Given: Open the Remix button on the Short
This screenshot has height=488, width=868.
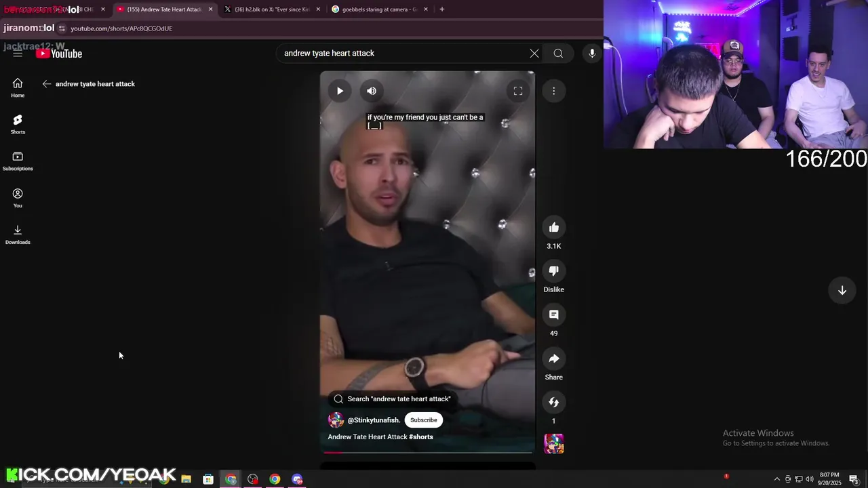Looking at the screenshot, I should [x=554, y=402].
